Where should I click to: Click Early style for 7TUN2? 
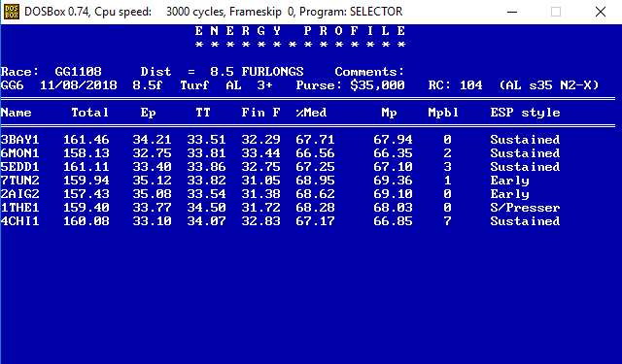pyautogui.click(x=509, y=181)
